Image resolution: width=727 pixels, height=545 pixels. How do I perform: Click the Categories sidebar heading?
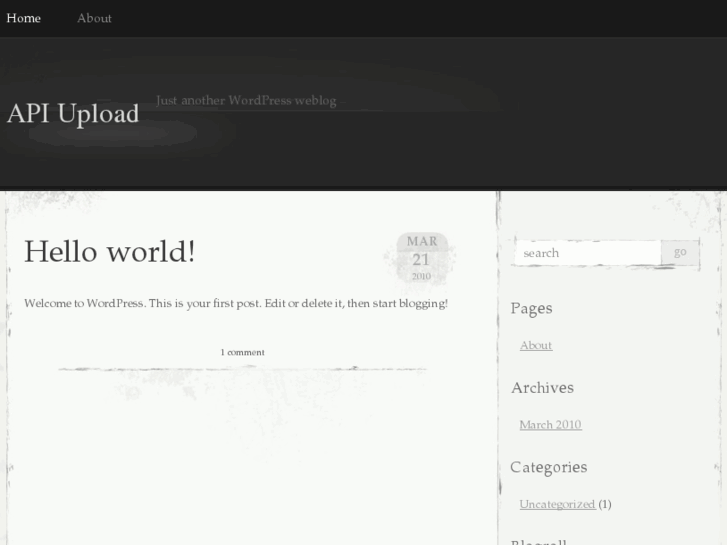click(548, 467)
